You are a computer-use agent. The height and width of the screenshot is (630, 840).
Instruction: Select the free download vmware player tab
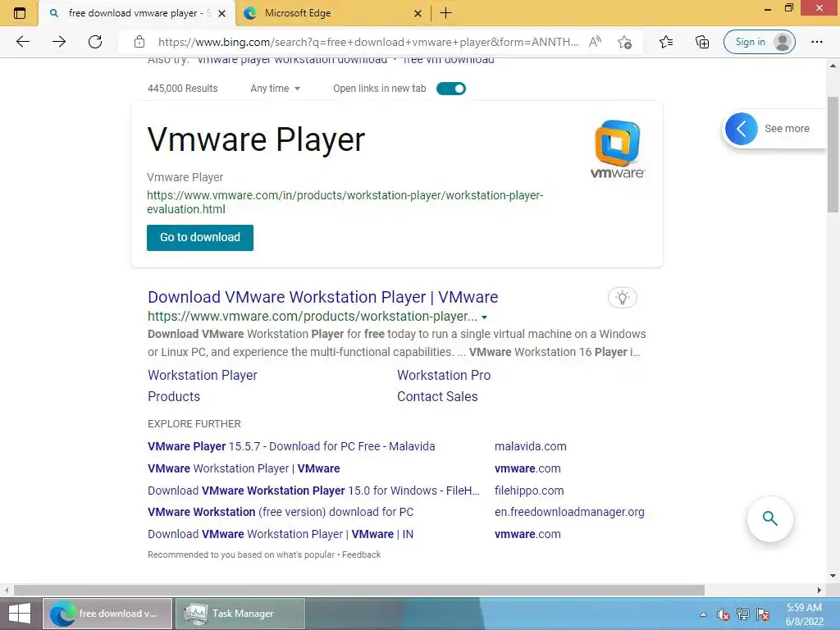pos(137,13)
